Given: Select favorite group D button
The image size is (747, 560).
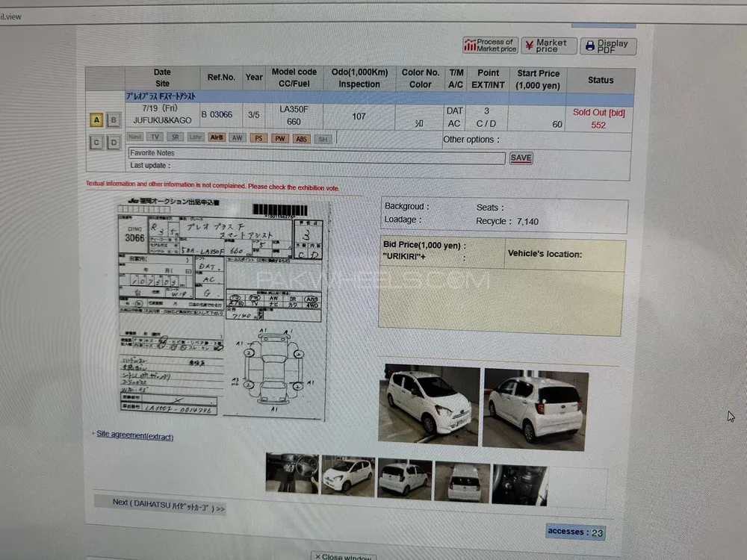Looking at the screenshot, I should (114, 143).
